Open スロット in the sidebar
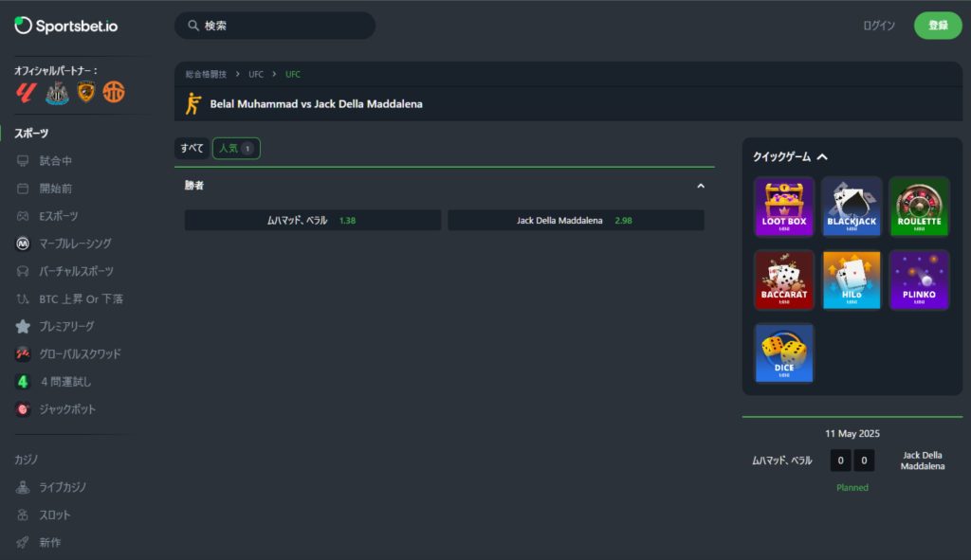Image resolution: width=971 pixels, height=560 pixels. (55, 515)
